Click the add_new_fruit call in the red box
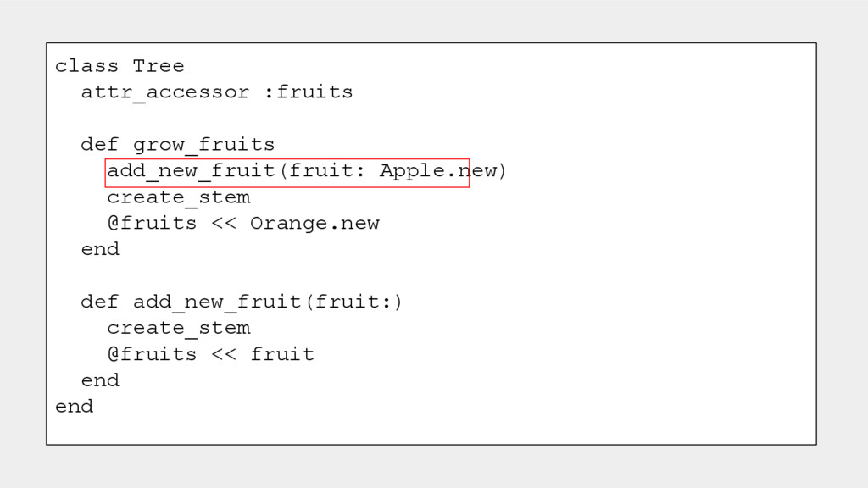The image size is (868, 488). [x=191, y=171]
